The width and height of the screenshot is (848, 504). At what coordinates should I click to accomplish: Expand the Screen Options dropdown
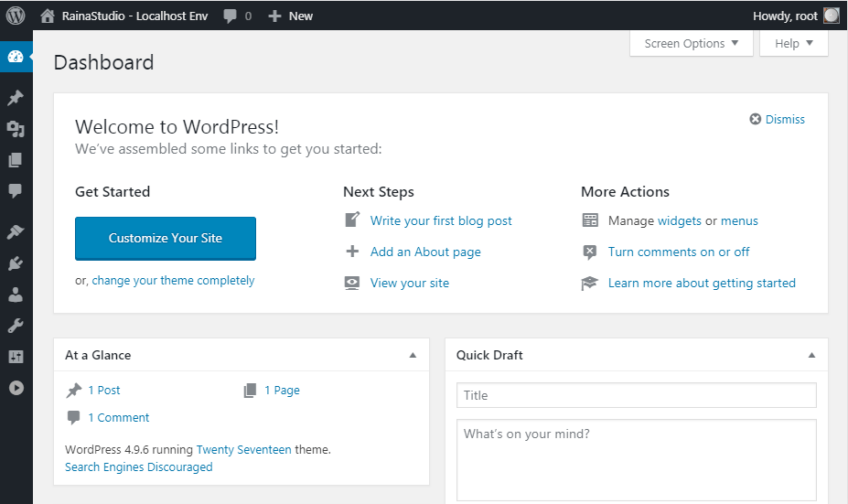click(692, 43)
